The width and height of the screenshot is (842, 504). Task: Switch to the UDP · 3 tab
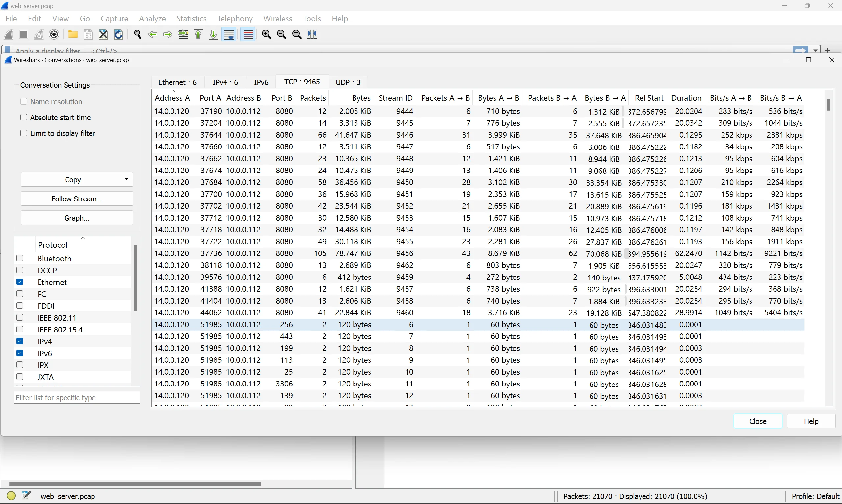(348, 82)
